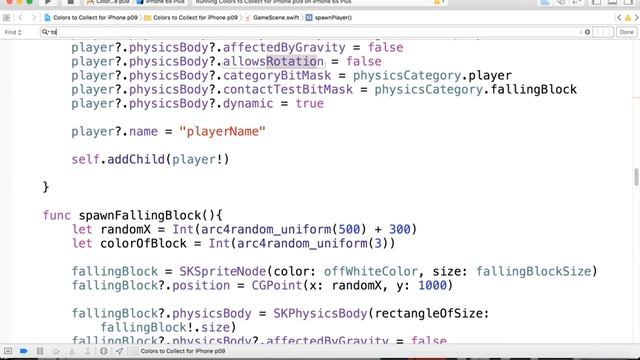The width and height of the screenshot is (640, 360).
Task: Click contactTestBitMask in the code
Action: [288, 89]
